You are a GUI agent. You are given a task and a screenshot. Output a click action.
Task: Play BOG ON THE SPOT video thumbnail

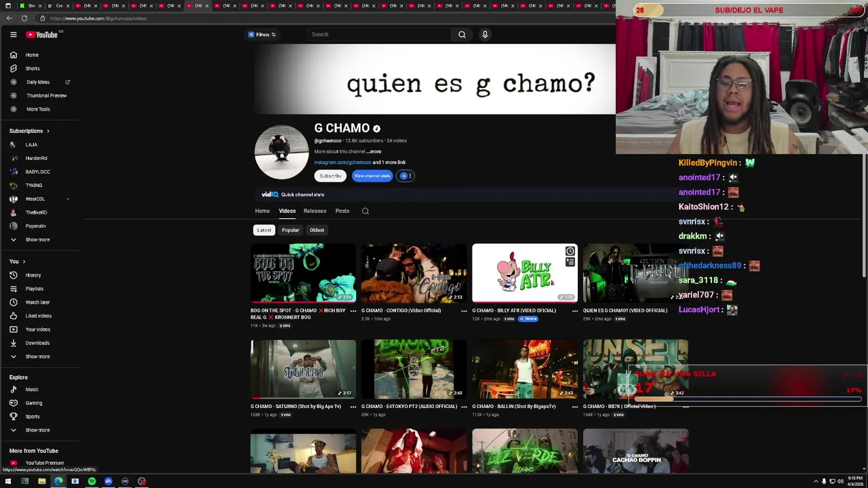[303, 273]
